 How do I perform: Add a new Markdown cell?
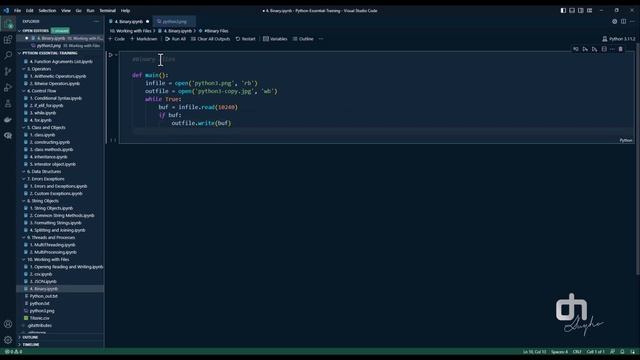[x=144, y=39]
